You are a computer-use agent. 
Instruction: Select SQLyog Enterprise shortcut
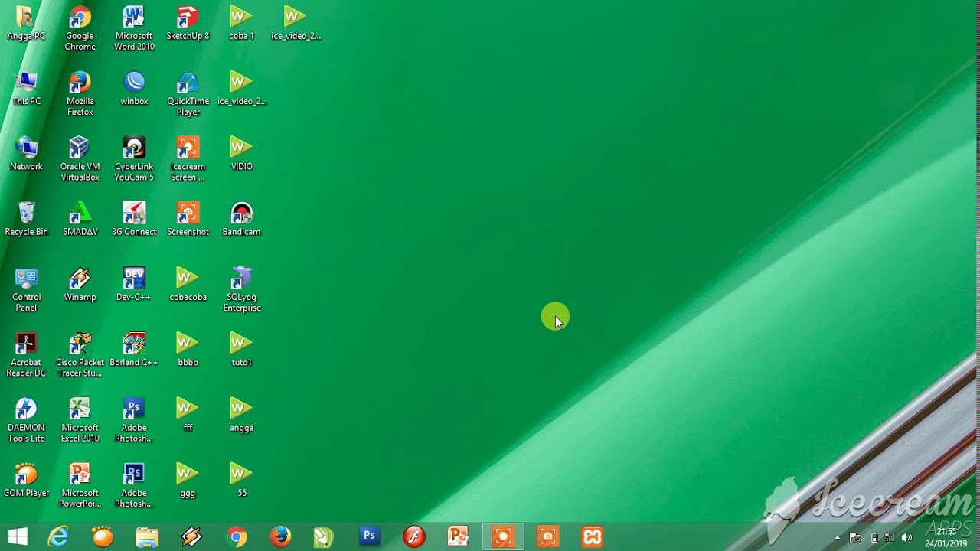241,290
